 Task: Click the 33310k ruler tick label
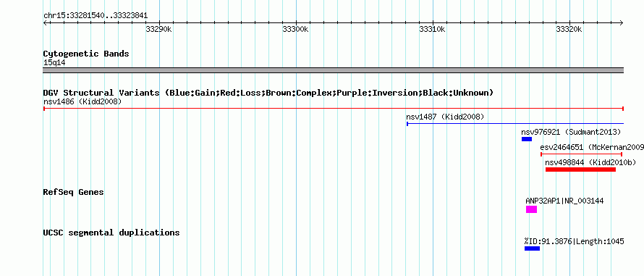(x=433, y=30)
